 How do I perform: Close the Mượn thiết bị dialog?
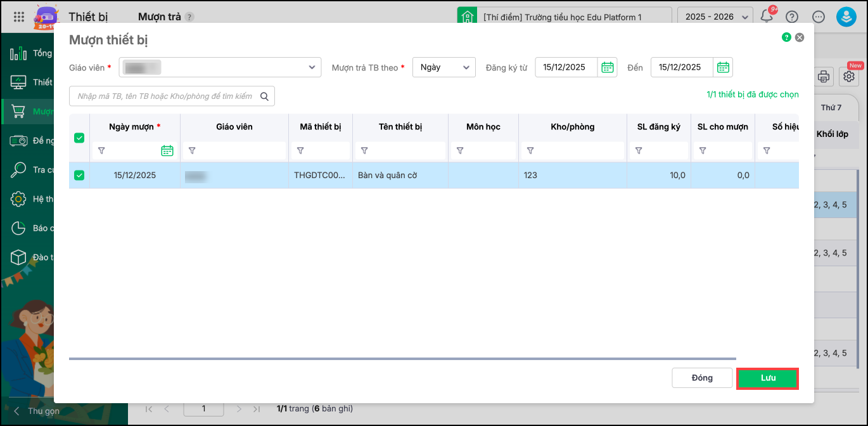pyautogui.click(x=800, y=37)
